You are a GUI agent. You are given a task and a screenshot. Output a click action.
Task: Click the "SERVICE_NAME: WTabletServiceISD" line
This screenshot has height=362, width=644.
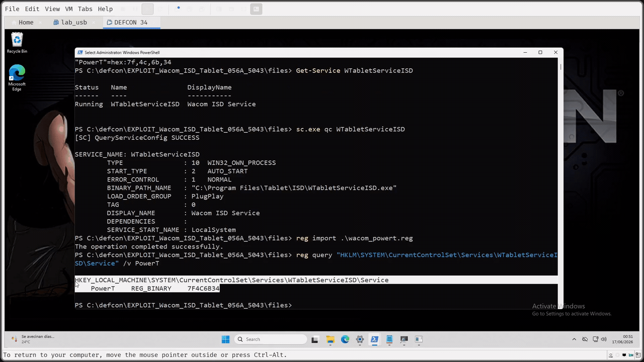pos(137,154)
